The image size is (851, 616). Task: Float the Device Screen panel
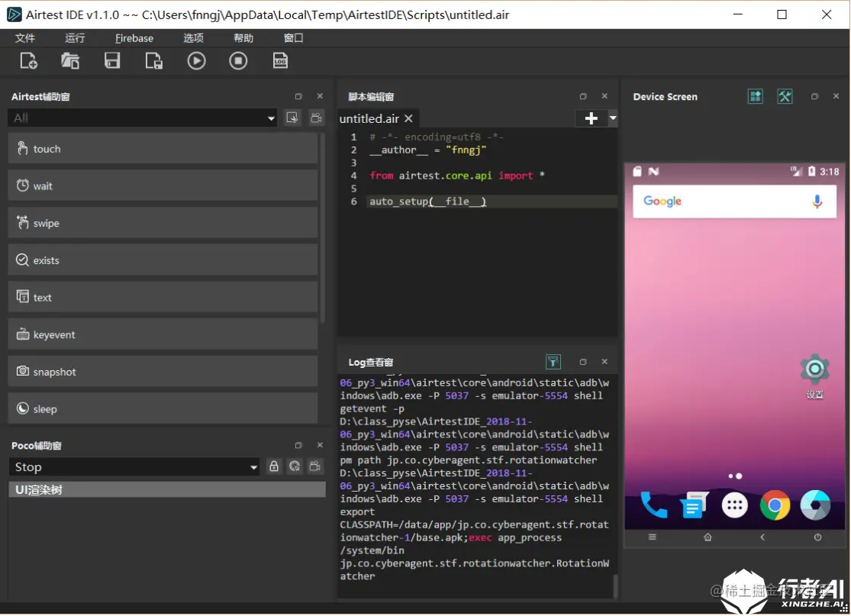click(x=814, y=96)
